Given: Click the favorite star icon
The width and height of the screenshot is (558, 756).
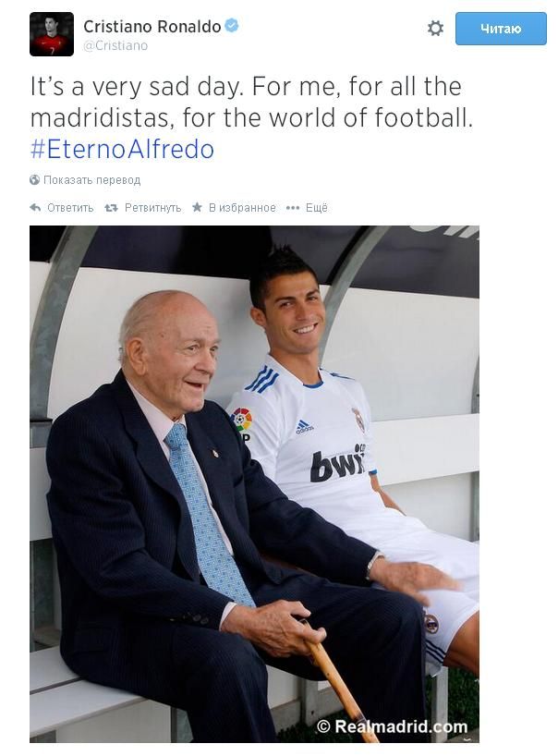Looking at the screenshot, I should pos(197,207).
